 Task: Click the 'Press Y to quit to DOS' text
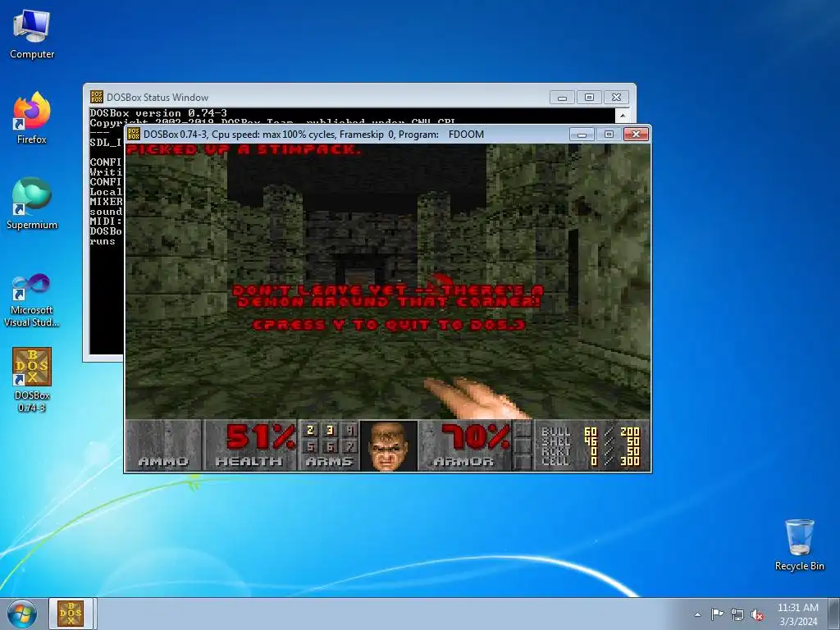point(389,325)
